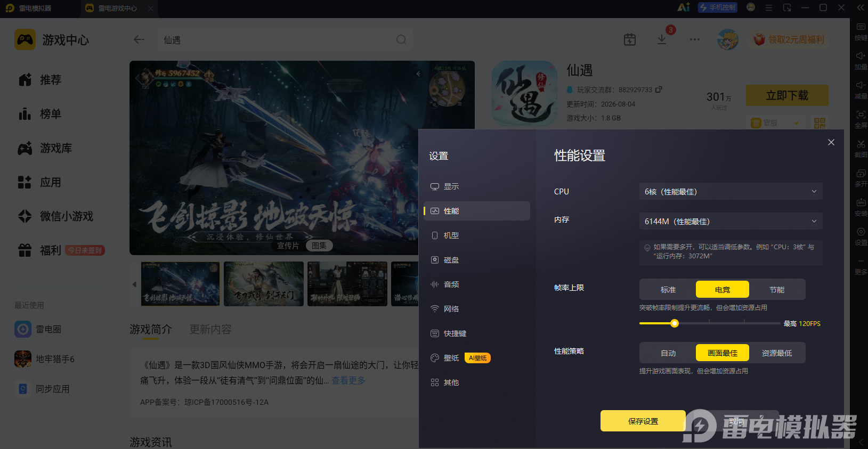Image resolution: width=868 pixels, height=449 pixels.
Task: Switch media view to 宣传片
Action: tap(288, 246)
